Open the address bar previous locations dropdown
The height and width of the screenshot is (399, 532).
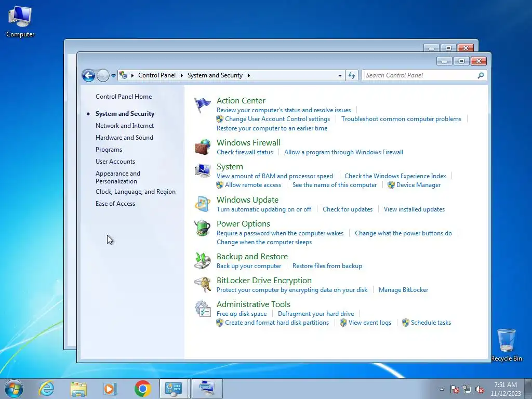click(340, 76)
